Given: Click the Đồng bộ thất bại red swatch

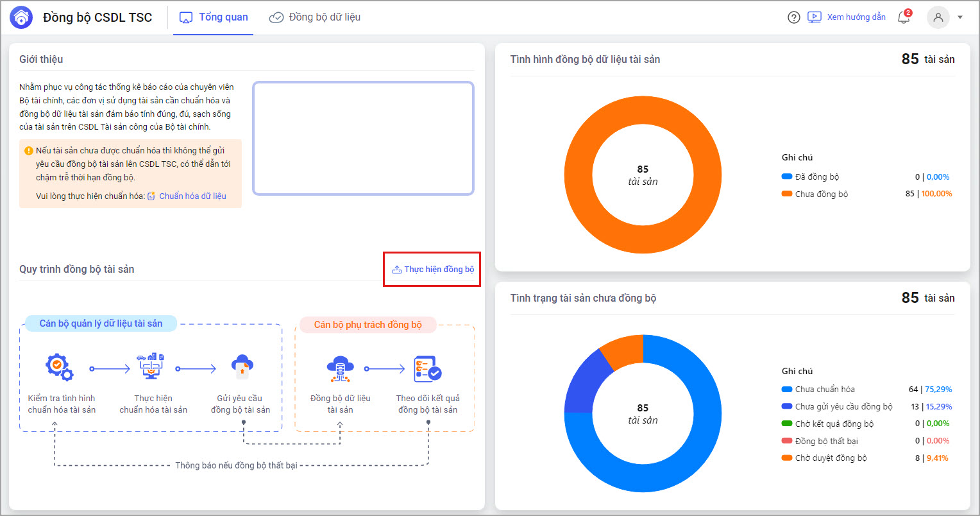Looking at the screenshot, I should point(787,441).
